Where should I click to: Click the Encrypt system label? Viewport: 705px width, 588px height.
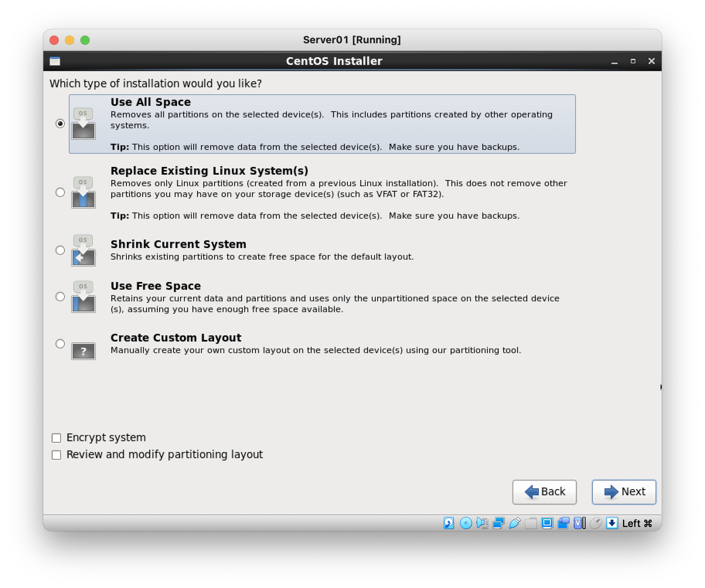106,438
